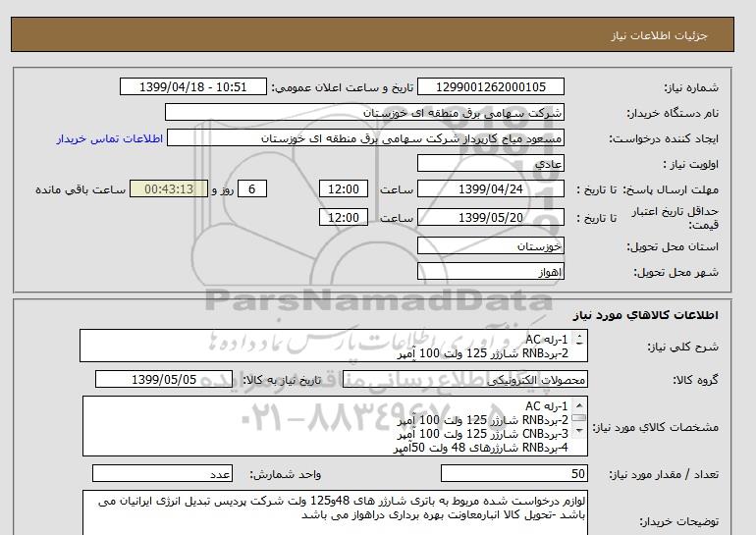Click the شماره نیاز label
This screenshot has width=756, height=535.
(x=691, y=87)
